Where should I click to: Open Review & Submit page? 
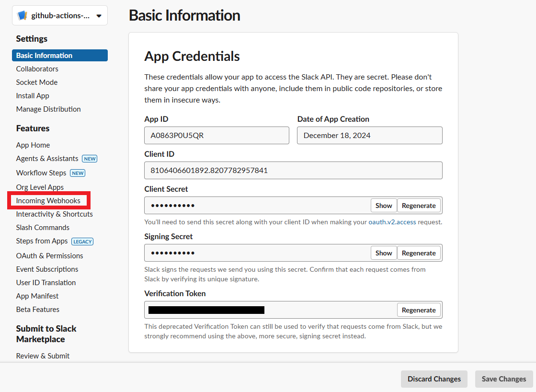tap(43, 356)
